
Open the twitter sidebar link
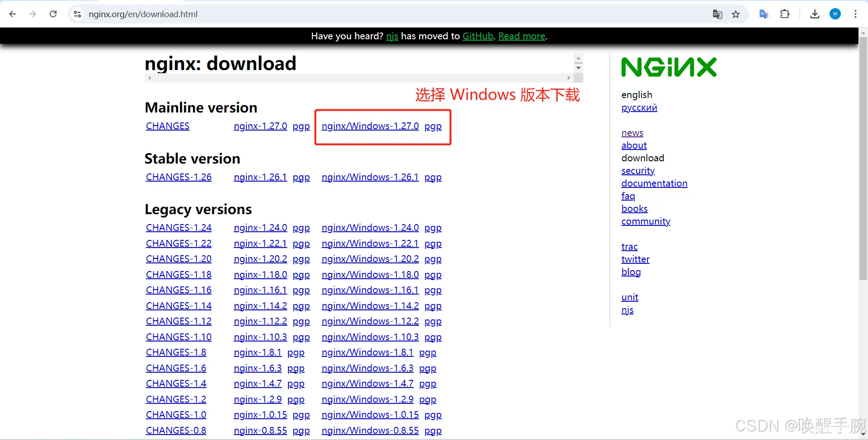[635, 259]
